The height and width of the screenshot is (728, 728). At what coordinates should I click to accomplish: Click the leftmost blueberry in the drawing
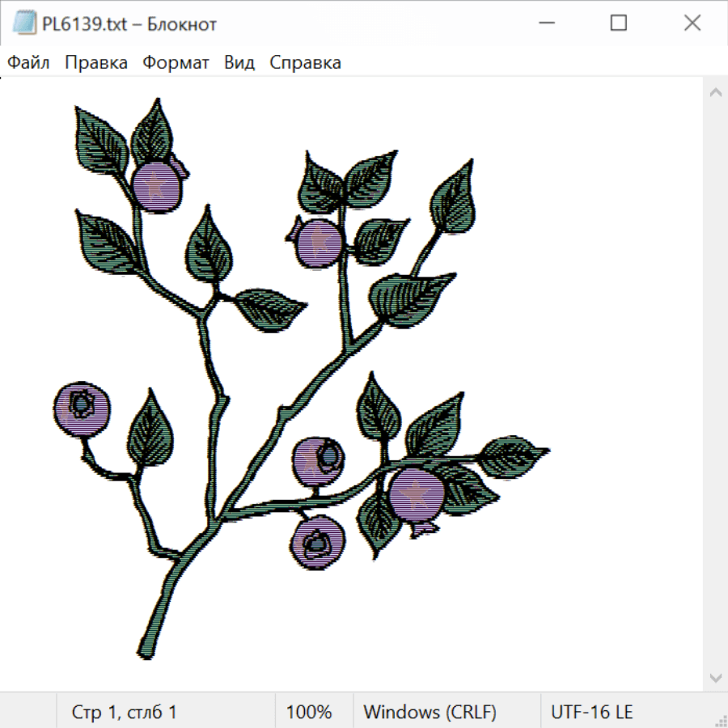click(x=82, y=409)
